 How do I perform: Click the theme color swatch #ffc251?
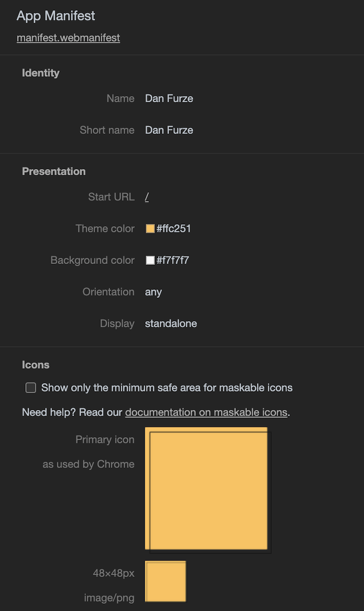pyautogui.click(x=150, y=229)
